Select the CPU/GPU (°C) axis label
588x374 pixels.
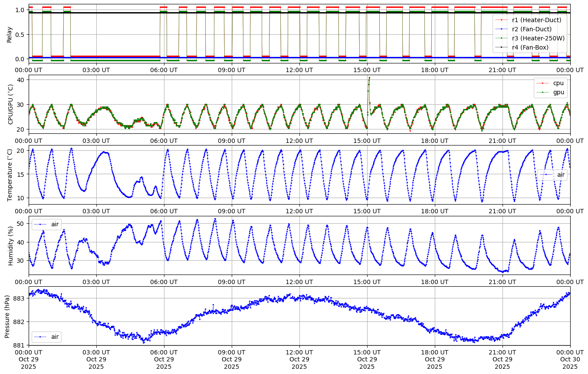coord(11,104)
